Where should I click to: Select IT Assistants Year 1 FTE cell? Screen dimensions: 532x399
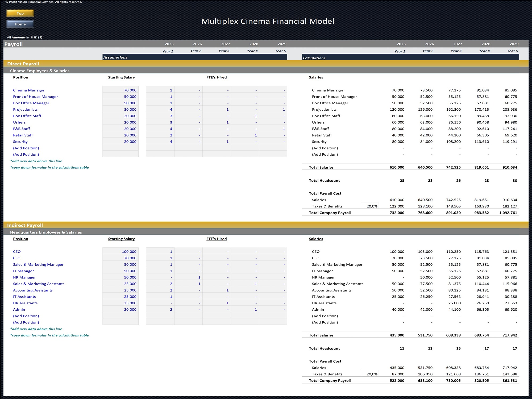(160, 297)
